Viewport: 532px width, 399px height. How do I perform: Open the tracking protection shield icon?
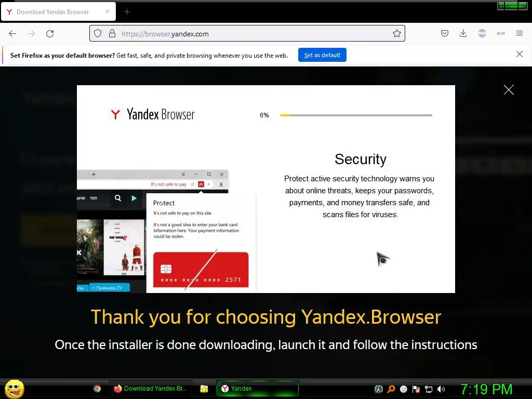pyautogui.click(x=98, y=34)
